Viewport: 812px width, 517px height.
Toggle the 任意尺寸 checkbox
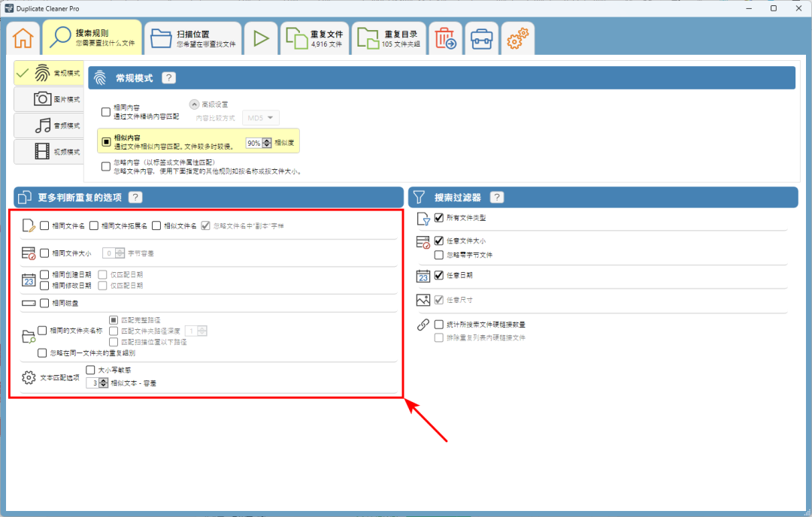tap(439, 300)
